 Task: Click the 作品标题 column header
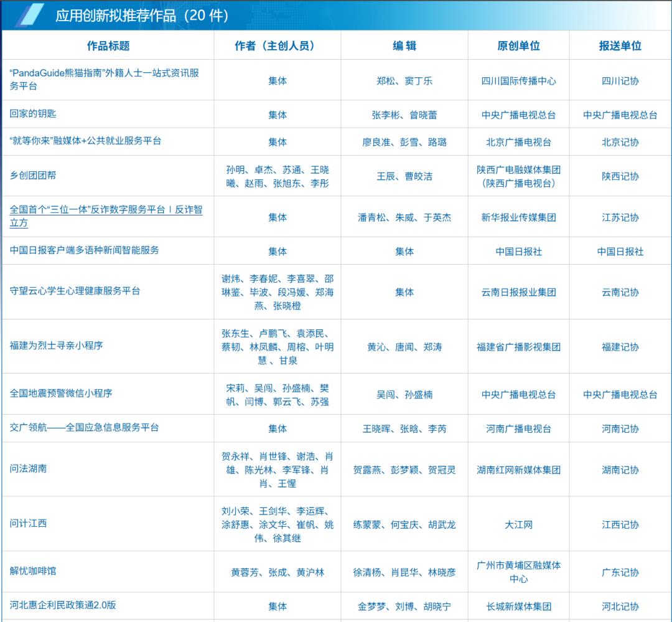click(x=108, y=45)
